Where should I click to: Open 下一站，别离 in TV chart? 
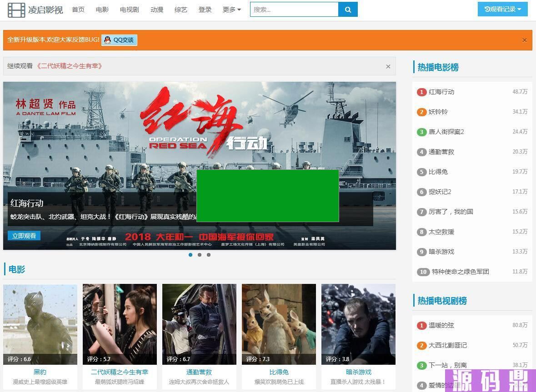point(447,365)
